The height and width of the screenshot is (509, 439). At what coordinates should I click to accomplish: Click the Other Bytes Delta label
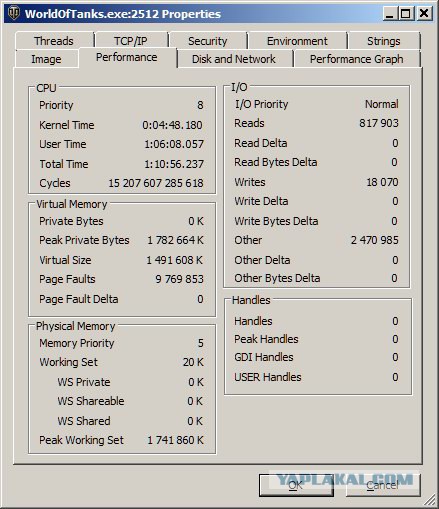277,278
